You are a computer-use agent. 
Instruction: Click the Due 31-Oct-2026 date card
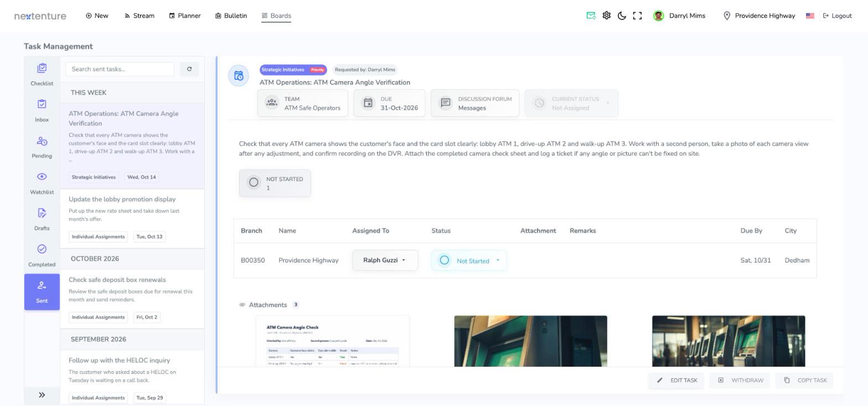coord(389,103)
